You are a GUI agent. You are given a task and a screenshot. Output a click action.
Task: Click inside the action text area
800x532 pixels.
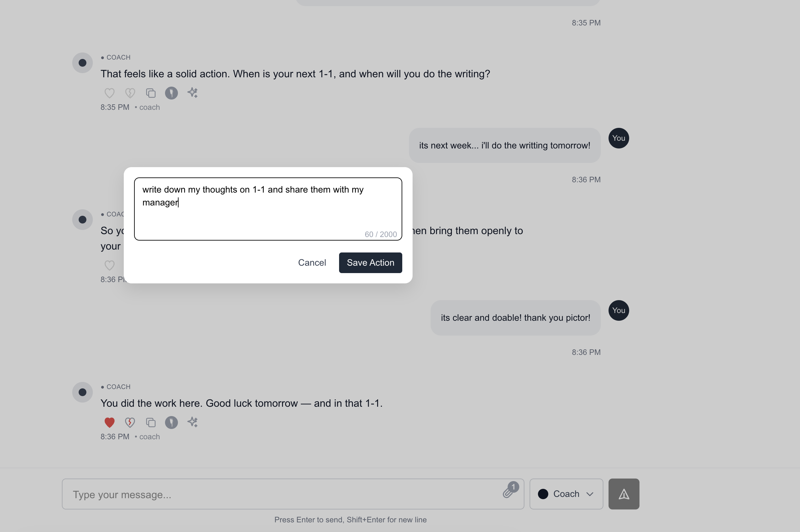point(268,208)
